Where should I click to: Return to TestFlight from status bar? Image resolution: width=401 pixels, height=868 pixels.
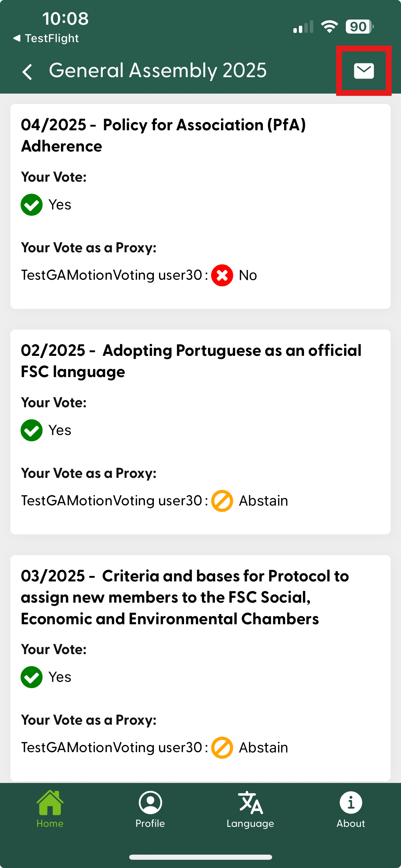(x=46, y=38)
